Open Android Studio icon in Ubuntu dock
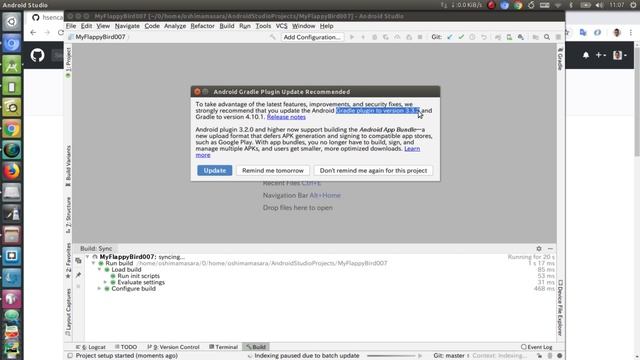 (x=11, y=65)
